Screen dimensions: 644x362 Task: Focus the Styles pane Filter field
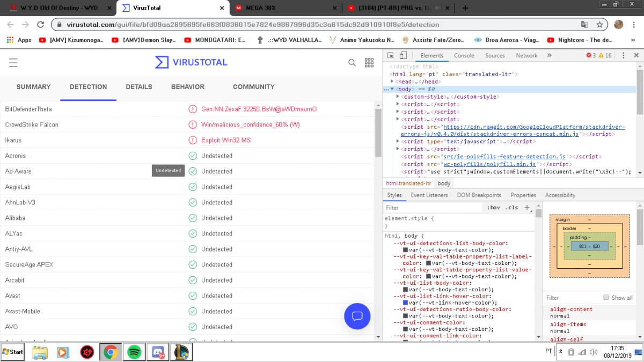[x=434, y=208]
